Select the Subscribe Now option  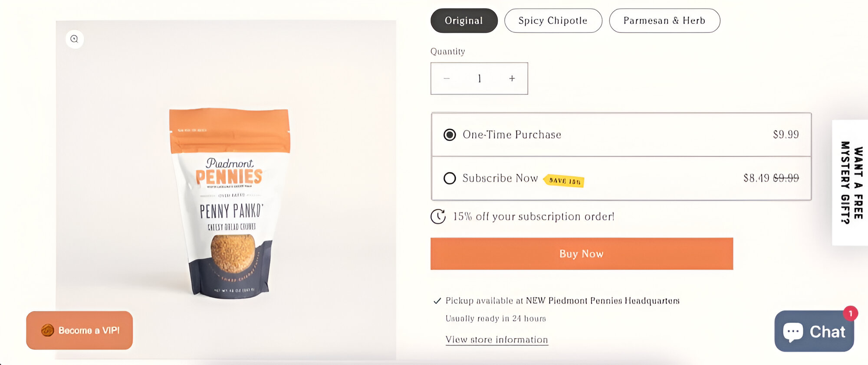[450, 178]
